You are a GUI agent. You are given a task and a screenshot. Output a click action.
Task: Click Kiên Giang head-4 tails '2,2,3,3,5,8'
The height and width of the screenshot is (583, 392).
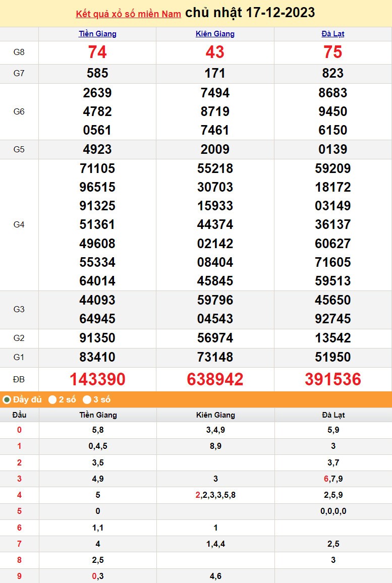[215, 495]
